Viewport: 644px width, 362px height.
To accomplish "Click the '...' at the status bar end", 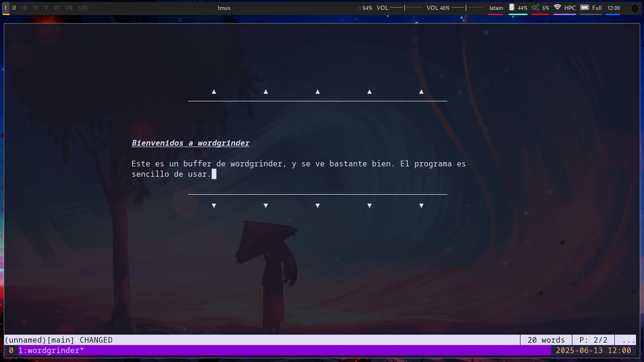I will (629, 340).
